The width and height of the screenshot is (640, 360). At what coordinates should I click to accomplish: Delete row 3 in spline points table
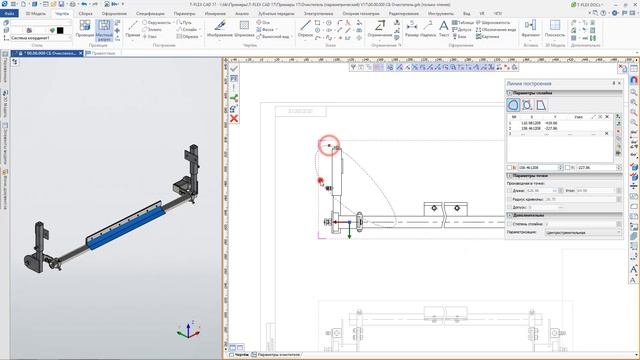(x=607, y=133)
